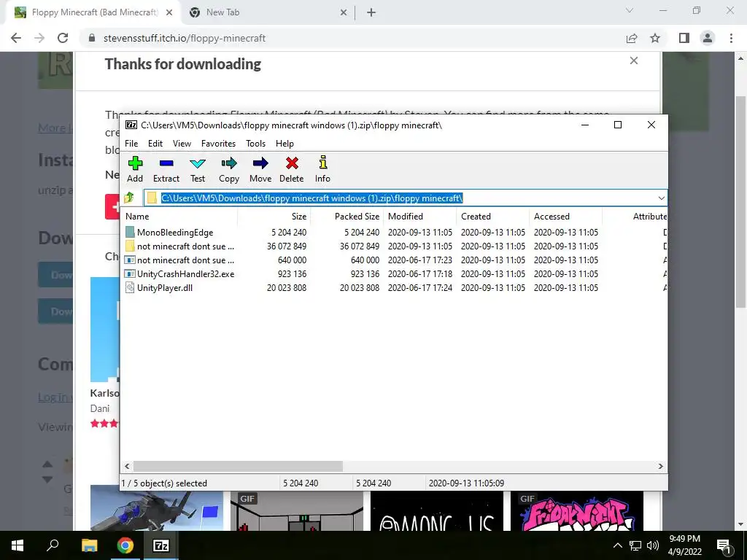Screen dimensions: 747x560
Task: Open the View menu
Action: (x=182, y=144)
